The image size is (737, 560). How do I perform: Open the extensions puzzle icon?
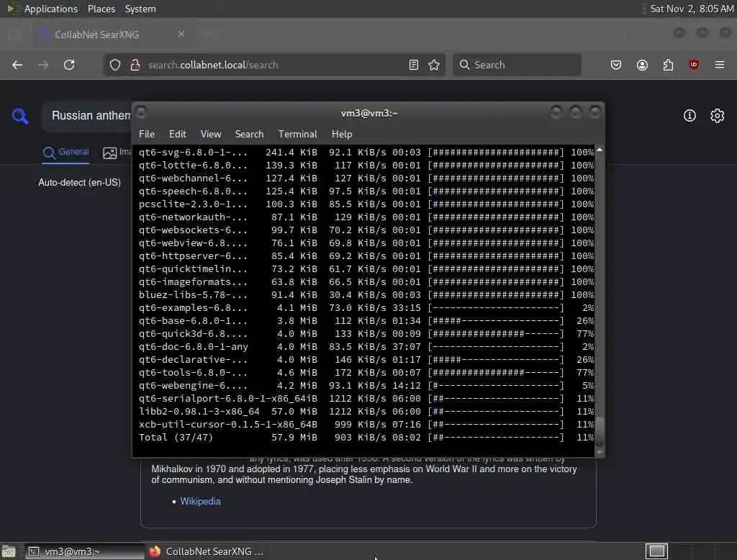(668, 65)
